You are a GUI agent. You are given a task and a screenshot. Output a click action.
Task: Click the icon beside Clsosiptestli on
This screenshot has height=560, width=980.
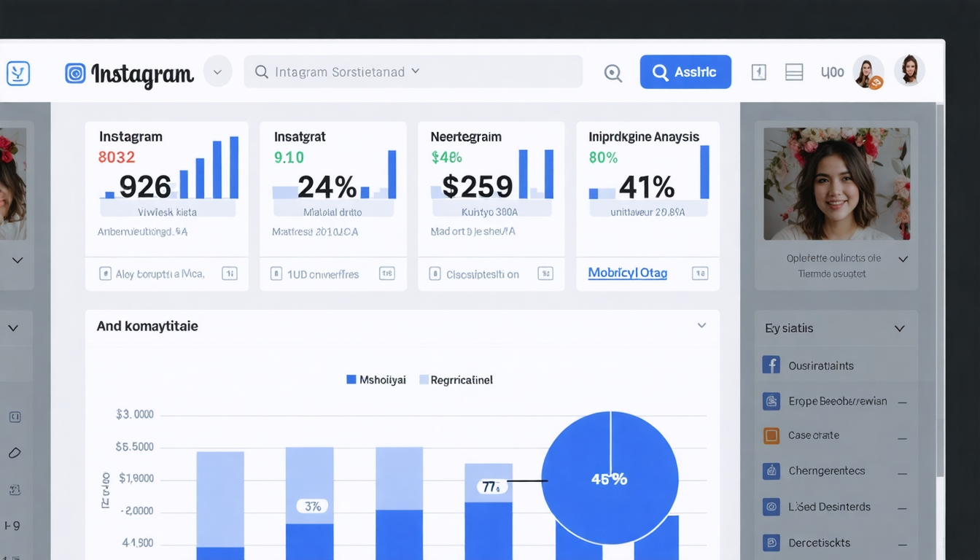[435, 274]
